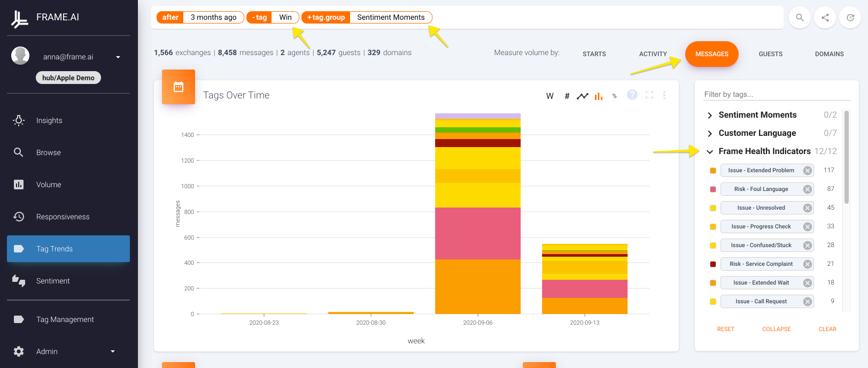Click the user avatar picture
This screenshot has width=868, height=368.
click(20, 56)
